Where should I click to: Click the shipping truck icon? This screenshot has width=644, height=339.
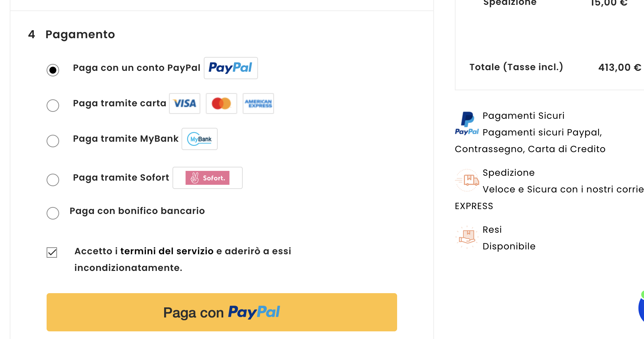[x=467, y=180]
